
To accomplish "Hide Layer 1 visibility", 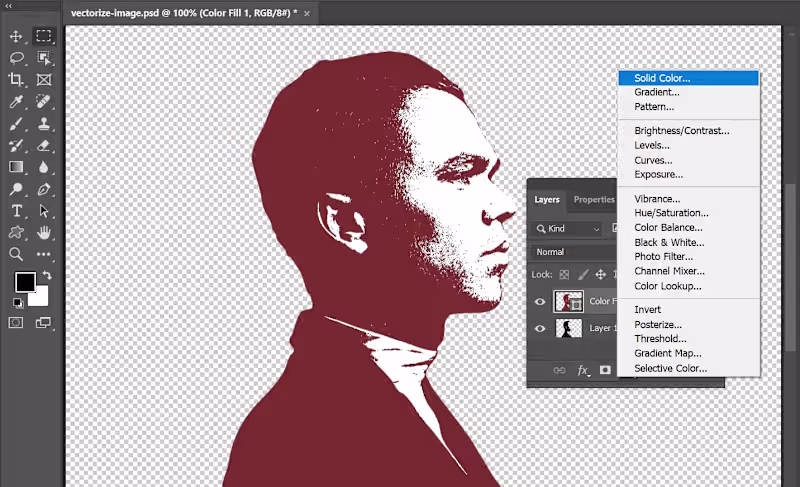I will coord(540,328).
